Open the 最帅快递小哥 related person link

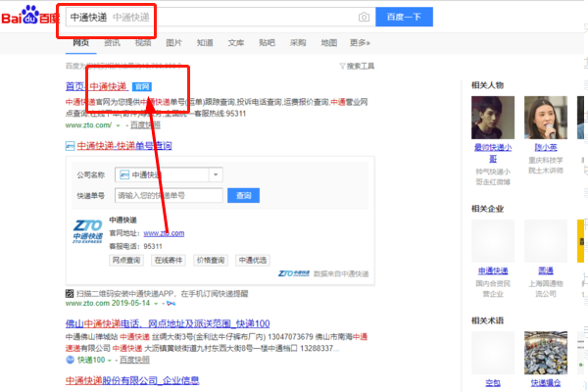[493, 153]
